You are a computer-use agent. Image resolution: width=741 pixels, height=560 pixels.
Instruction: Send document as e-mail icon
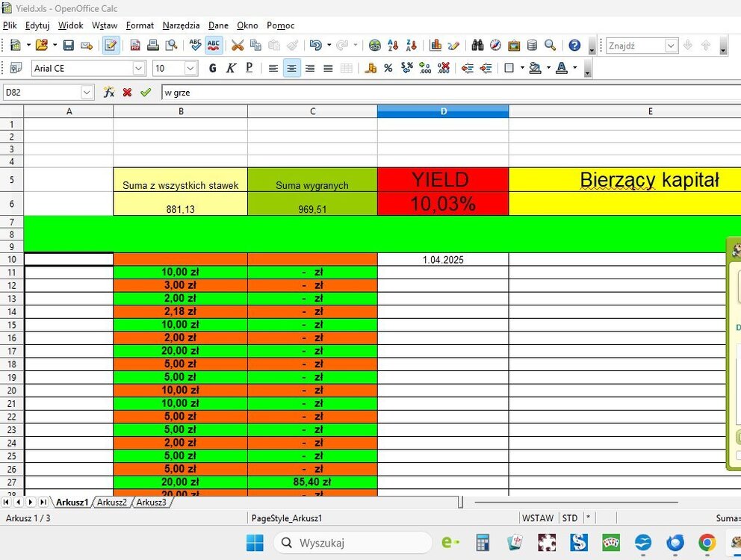pos(87,46)
